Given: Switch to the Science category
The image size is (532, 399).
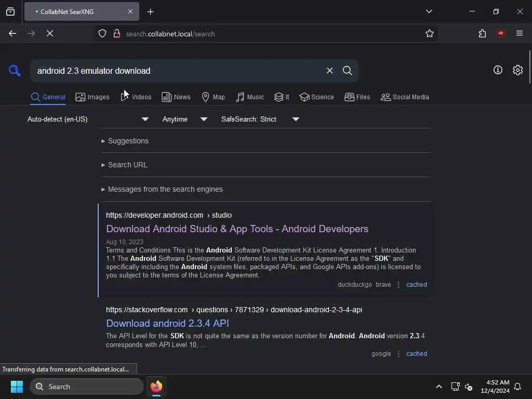Looking at the screenshot, I should [317, 97].
